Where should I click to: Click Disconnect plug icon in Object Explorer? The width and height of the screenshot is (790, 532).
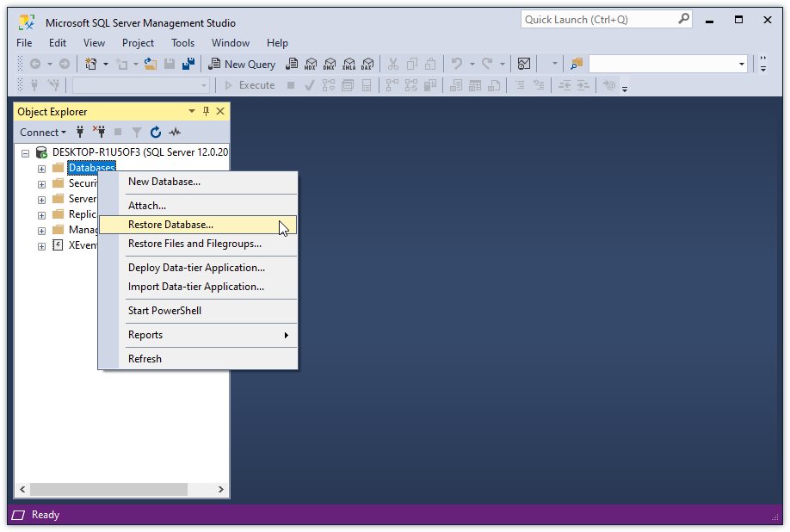click(x=99, y=132)
